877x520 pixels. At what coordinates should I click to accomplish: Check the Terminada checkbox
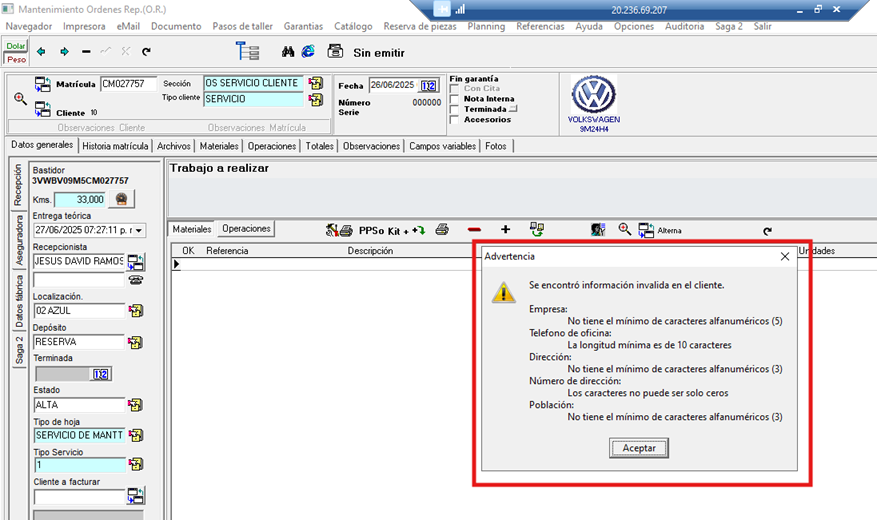455,109
